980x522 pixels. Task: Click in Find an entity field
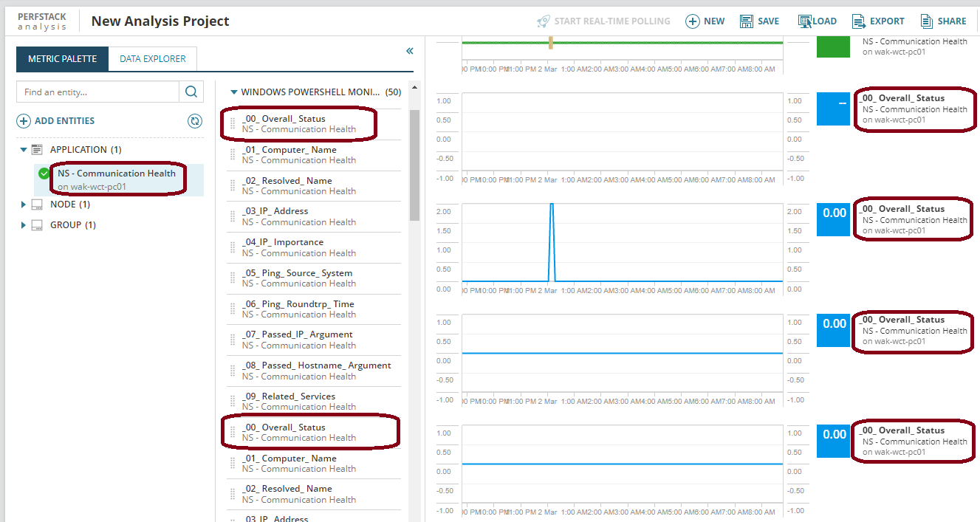pyautogui.click(x=97, y=92)
